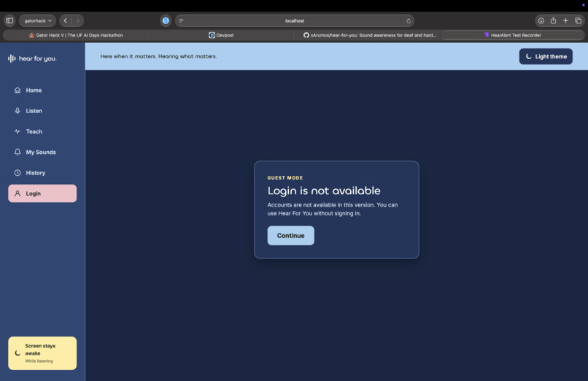Viewport: 588px width, 381px height.
Task: Click the clock icon beside History
Action: pos(18,172)
